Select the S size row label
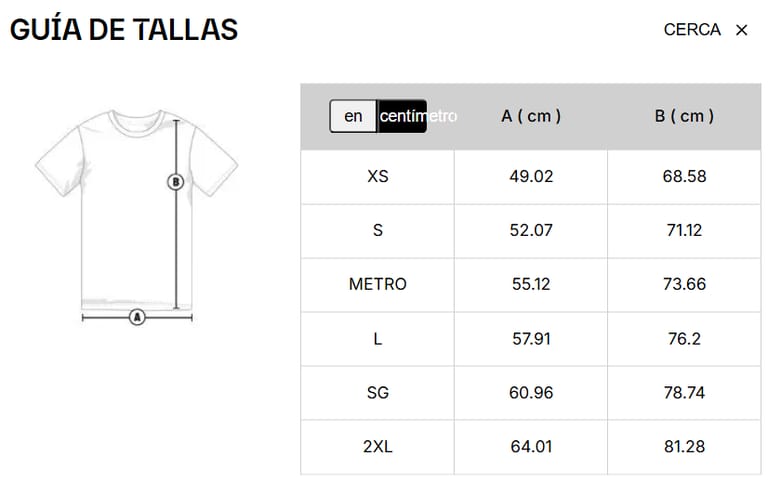Viewport: 768px width, 482px height. 378,230
